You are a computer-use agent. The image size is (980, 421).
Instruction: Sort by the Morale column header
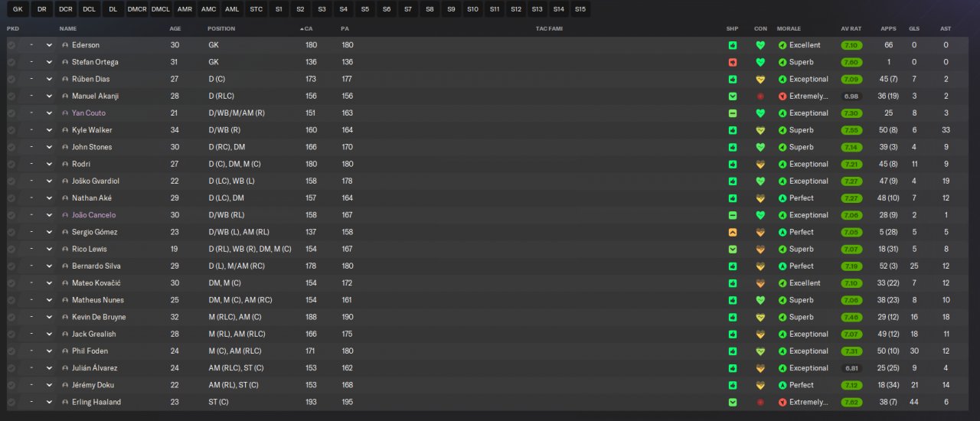coord(789,28)
